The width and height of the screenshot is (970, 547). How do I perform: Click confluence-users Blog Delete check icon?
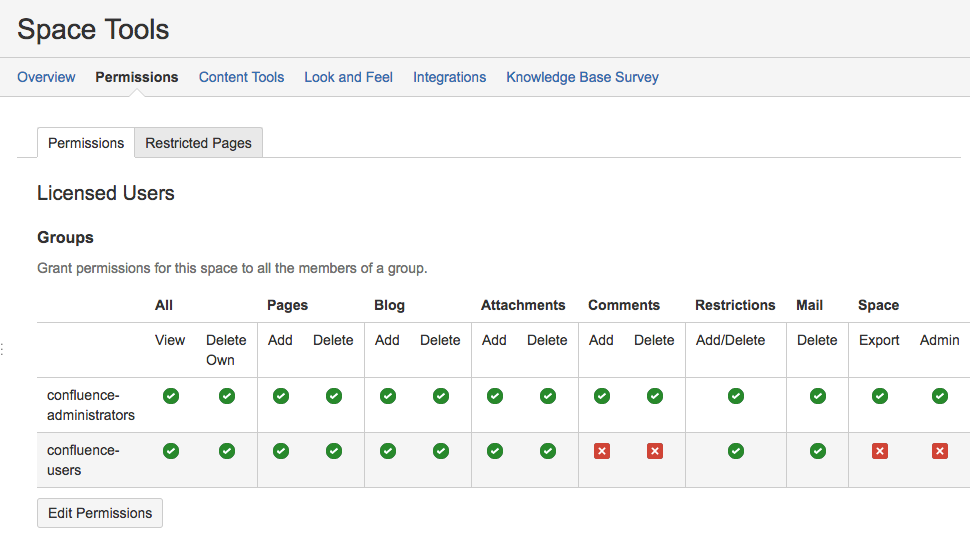(x=441, y=451)
